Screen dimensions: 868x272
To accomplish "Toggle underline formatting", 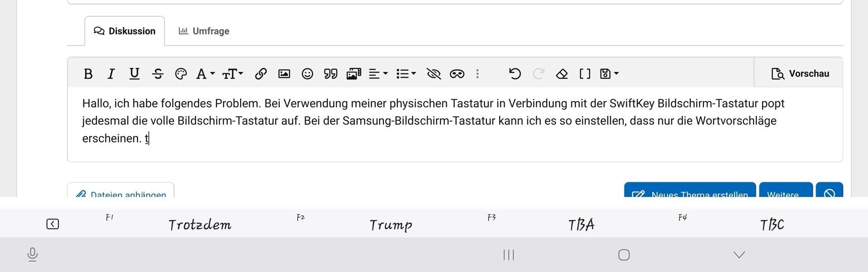I will [x=134, y=74].
